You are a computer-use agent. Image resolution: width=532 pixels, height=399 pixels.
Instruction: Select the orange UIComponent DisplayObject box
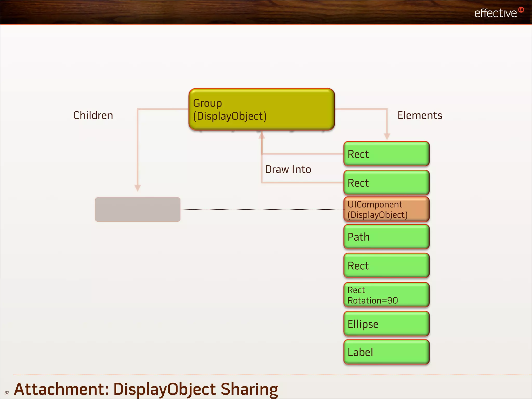pyautogui.click(x=386, y=209)
